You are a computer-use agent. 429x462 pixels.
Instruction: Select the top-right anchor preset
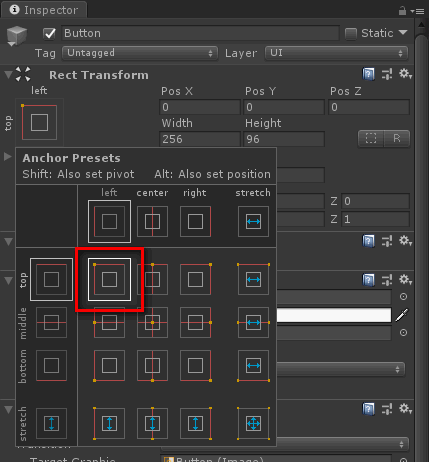(195, 279)
